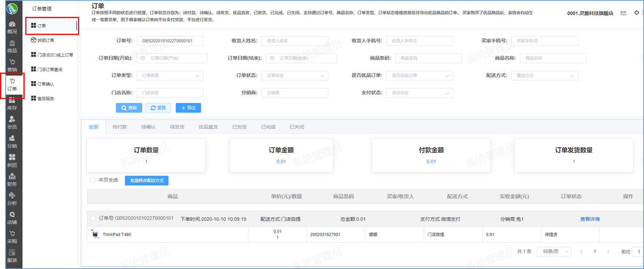
Task: Switch to the 已完成 tab
Action: tap(268, 127)
